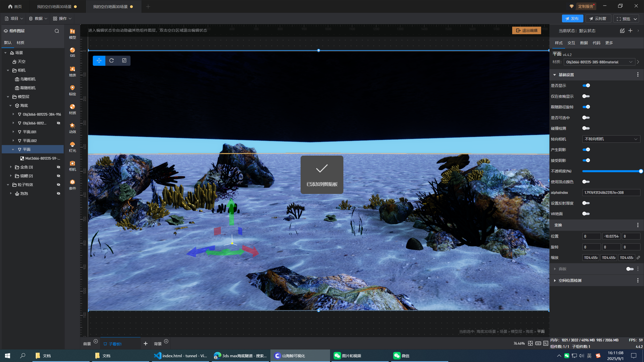Open the 套件 kit icon

click(72, 185)
